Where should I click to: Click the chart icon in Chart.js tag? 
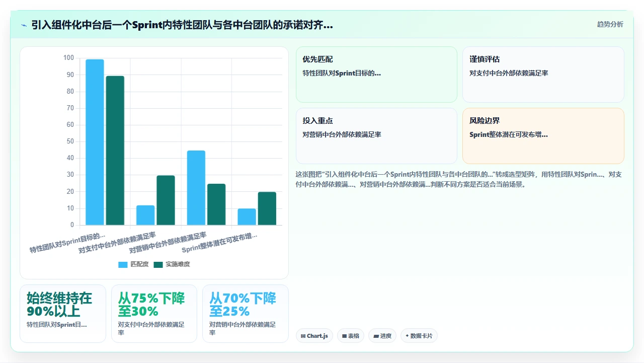coord(303,336)
